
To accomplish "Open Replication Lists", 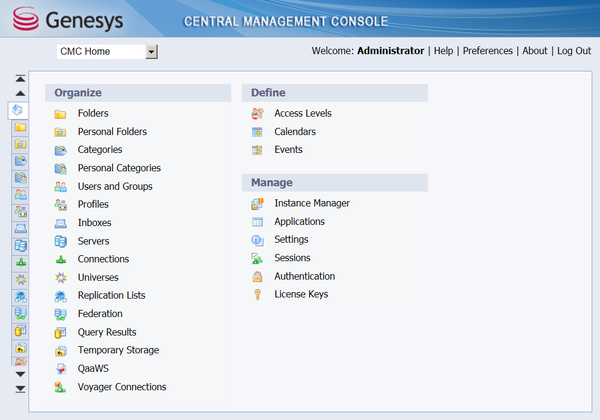I will (x=111, y=295).
